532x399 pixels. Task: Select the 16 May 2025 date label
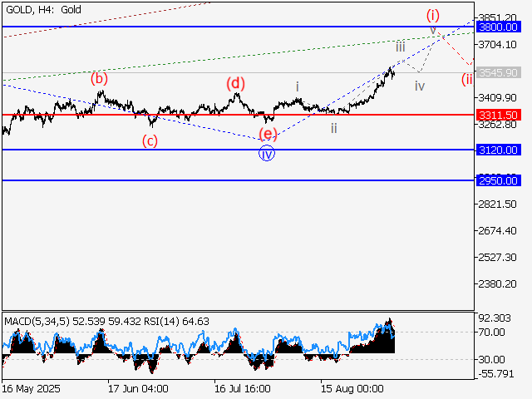[x=31, y=388]
